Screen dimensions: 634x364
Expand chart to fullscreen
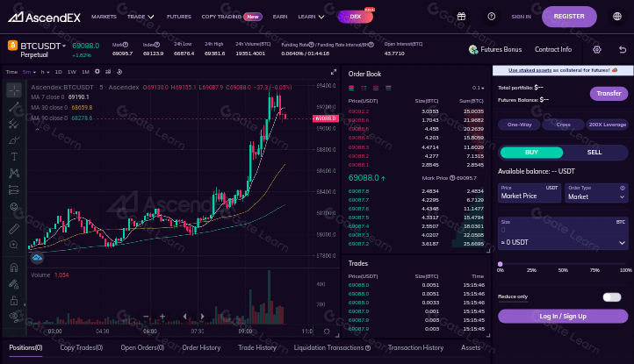pyautogui.click(x=333, y=72)
